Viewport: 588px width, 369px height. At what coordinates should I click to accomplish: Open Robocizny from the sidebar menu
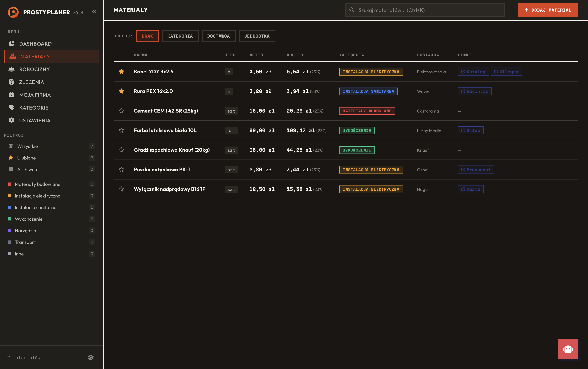(34, 69)
